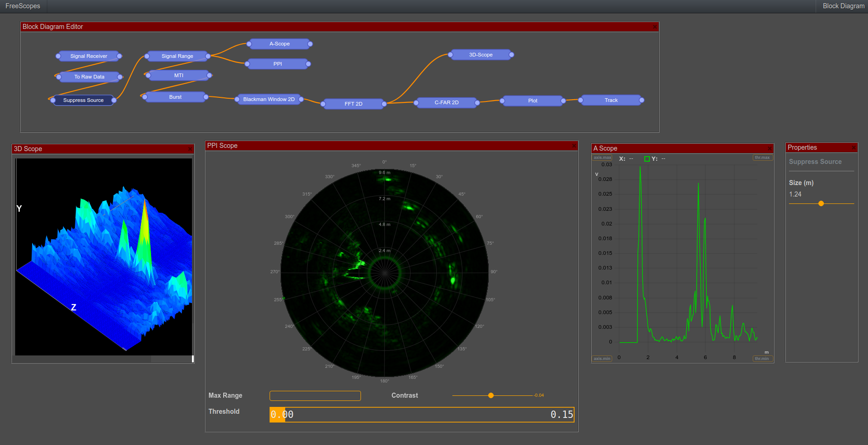The height and width of the screenshot is (445, 868).
Task: Click the Max Range input field
Action: (x=315, y=395)
